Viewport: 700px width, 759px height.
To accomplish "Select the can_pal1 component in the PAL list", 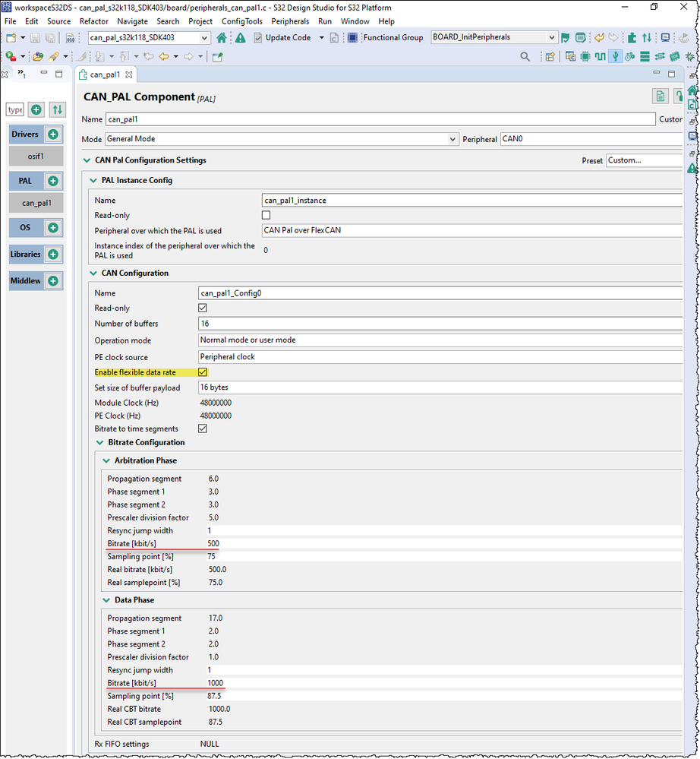I will pyautogui.click(x=36, y=203).
